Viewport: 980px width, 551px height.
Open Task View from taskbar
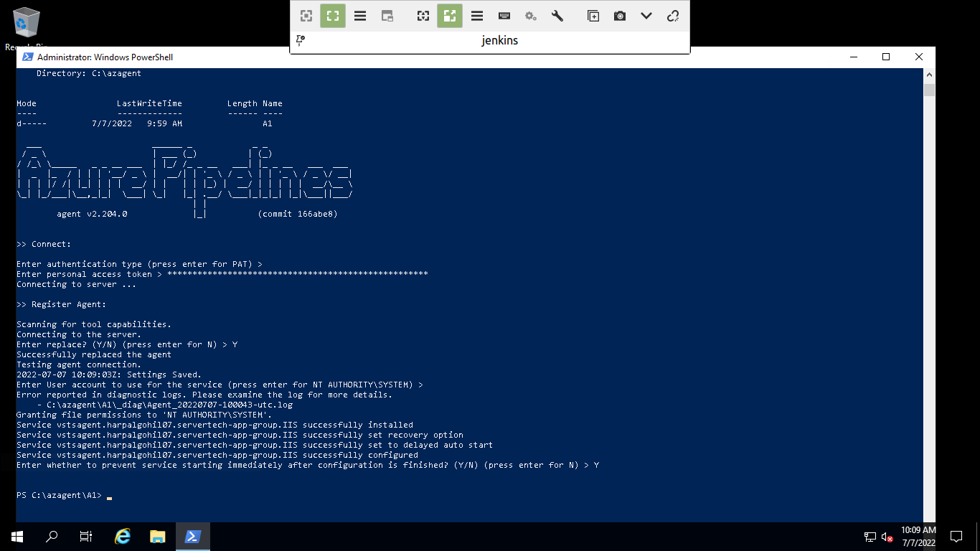[86, 537]
